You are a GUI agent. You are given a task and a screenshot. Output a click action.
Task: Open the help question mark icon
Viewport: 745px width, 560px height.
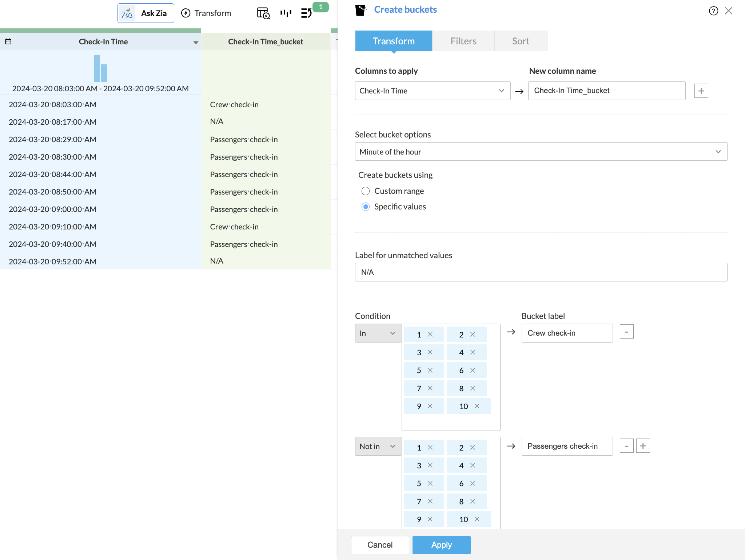tap(713, 11)
